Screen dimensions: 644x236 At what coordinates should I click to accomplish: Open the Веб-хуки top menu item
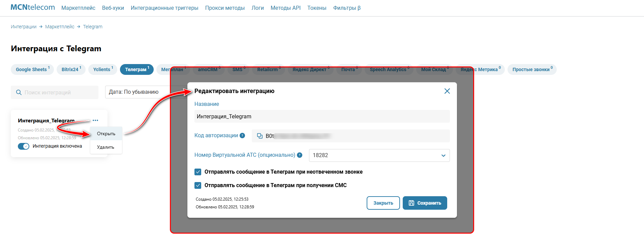click(113, 8)
